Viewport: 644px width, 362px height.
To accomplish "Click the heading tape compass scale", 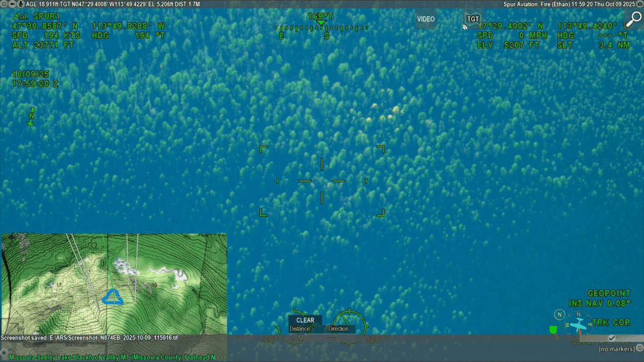I will [x=321, y=28].
